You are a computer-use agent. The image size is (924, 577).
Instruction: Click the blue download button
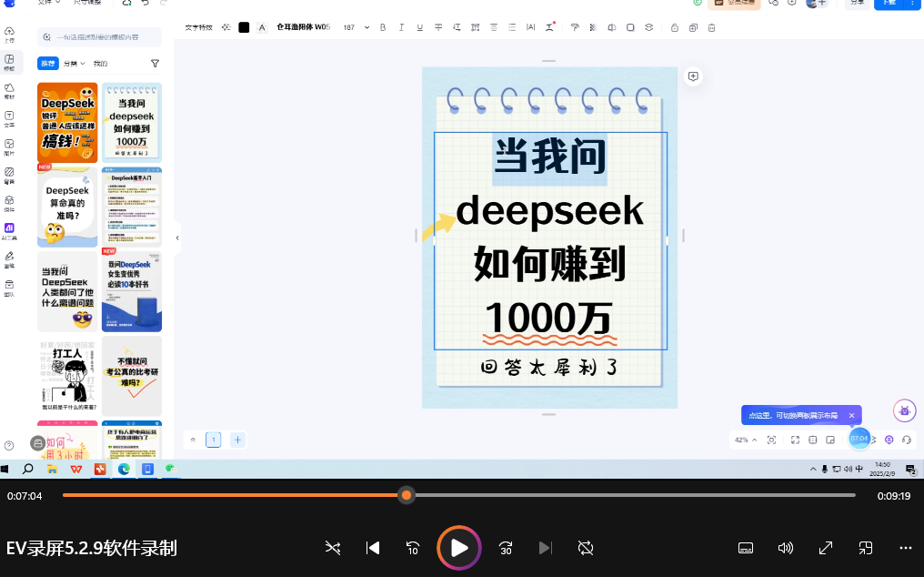(889, 3)
